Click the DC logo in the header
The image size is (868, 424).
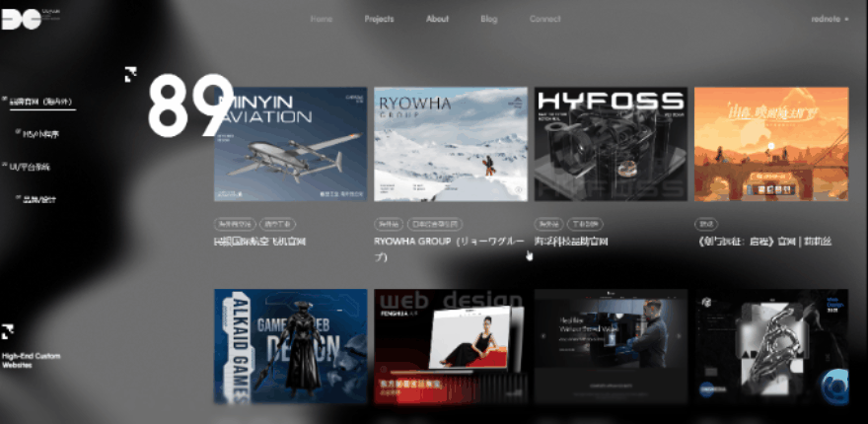(18, 17)
